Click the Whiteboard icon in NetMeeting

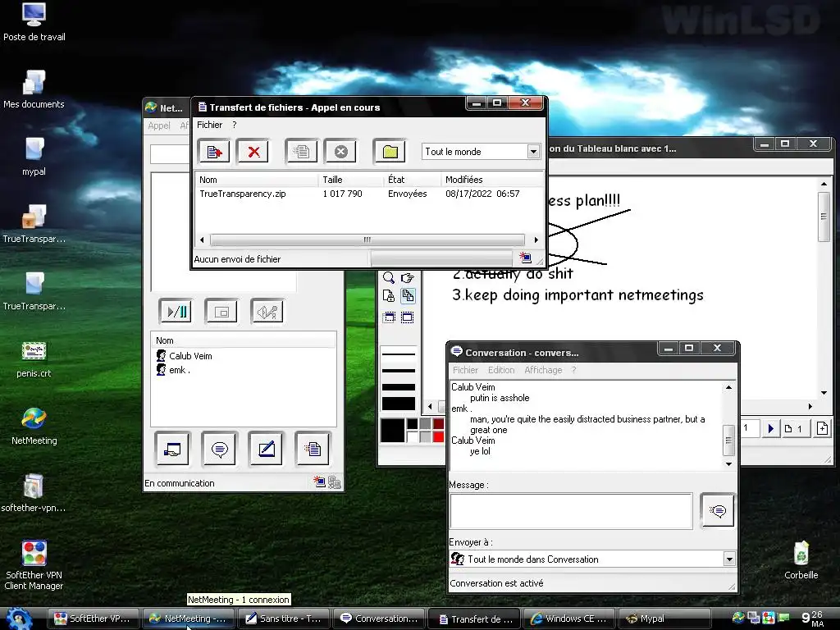(267, 449)
